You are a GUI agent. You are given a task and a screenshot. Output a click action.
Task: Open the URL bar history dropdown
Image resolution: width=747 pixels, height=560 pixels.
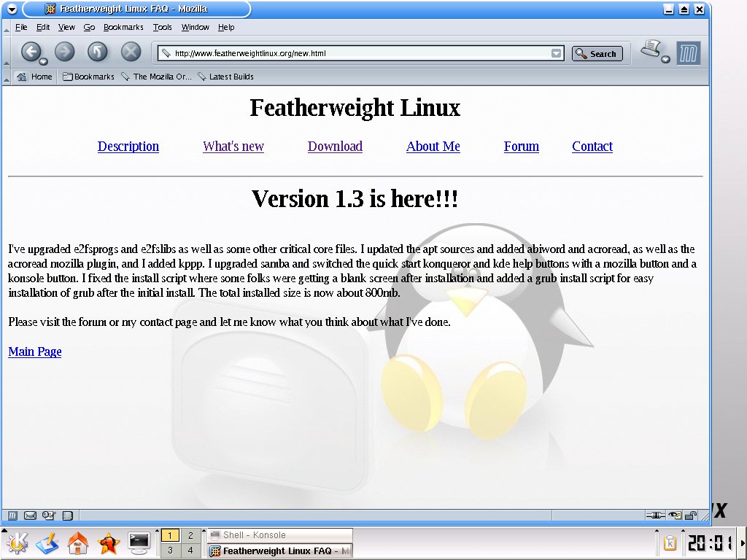(556, 53)
